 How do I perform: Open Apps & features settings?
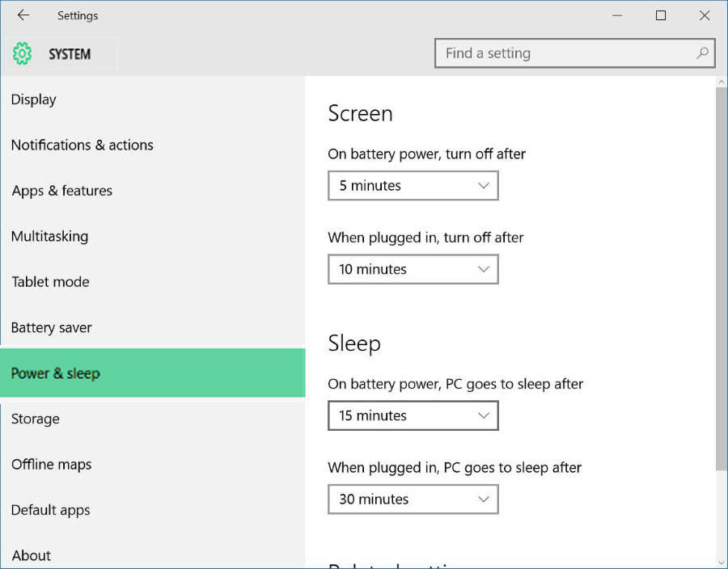61,191
